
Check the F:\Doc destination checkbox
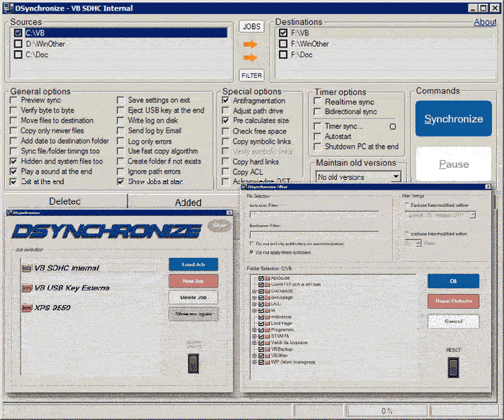pyautogui.click(x=283, y=55)
